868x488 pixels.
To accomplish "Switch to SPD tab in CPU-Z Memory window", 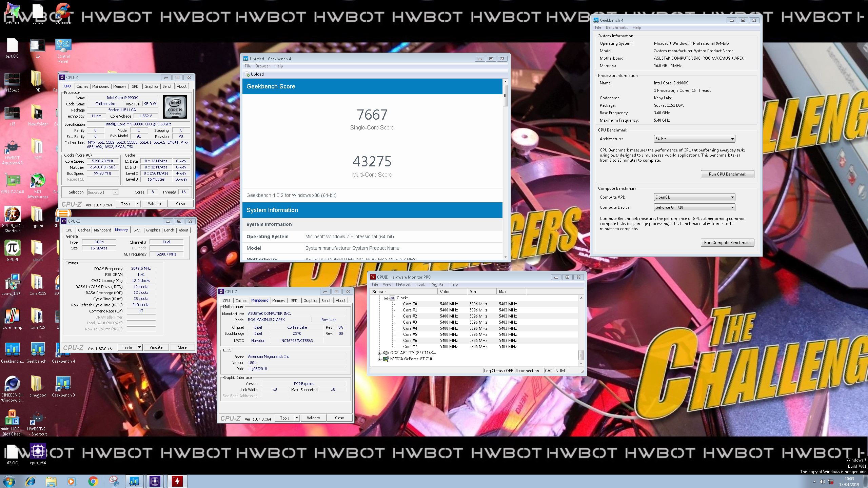I will 137,230.
